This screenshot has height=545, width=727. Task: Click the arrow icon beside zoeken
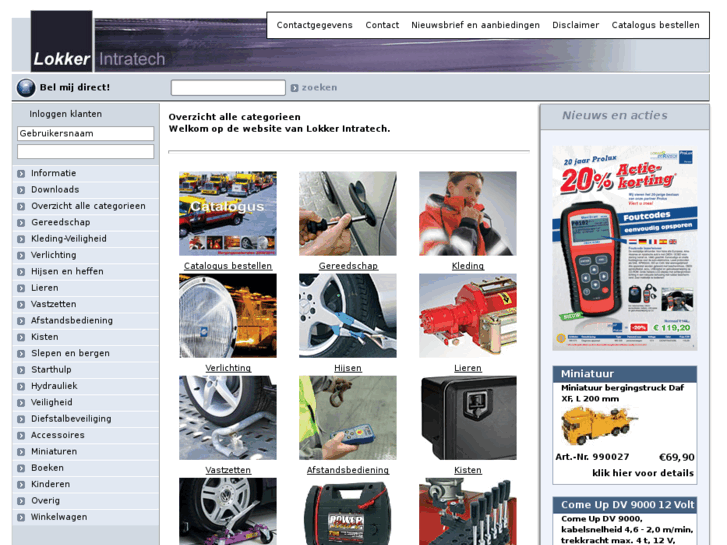pos(294,88)
